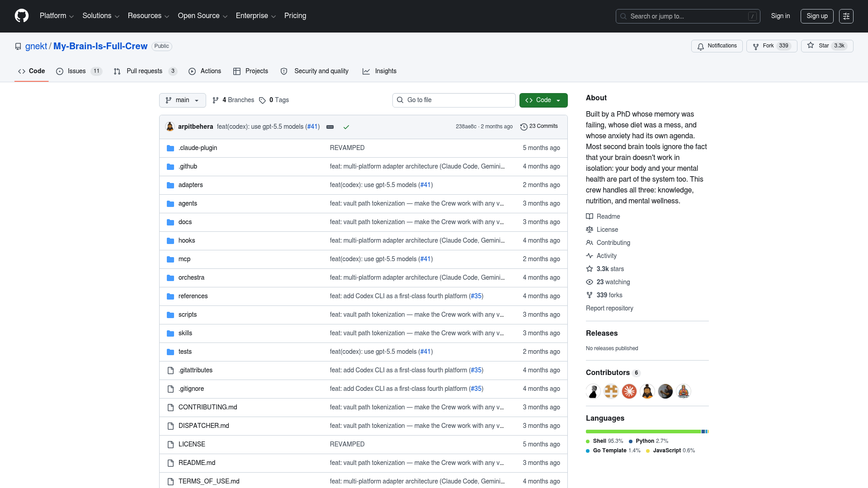Open last contributor avatar in row
This screenshot has height=488, width=868.
pos(684,391)
